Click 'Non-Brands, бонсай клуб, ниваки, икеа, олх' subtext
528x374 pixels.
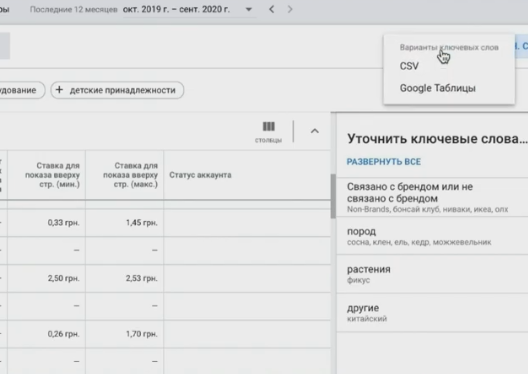click(427, 209)
